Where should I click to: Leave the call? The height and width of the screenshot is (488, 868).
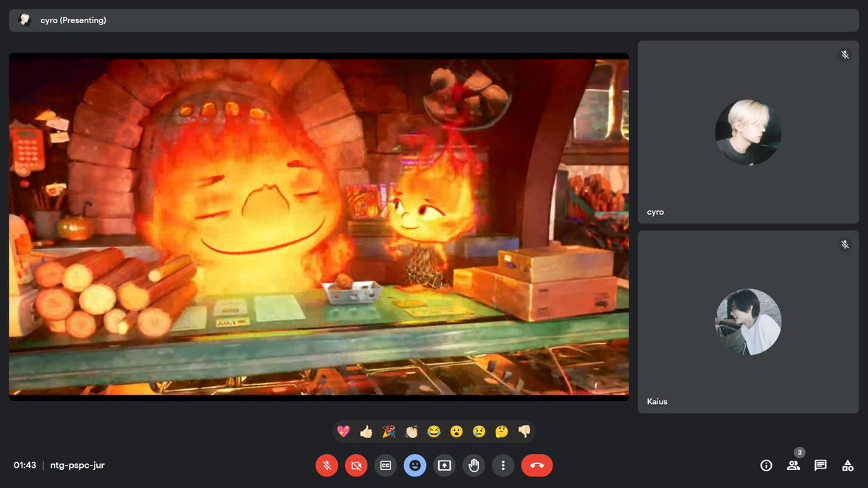(537, 465)
